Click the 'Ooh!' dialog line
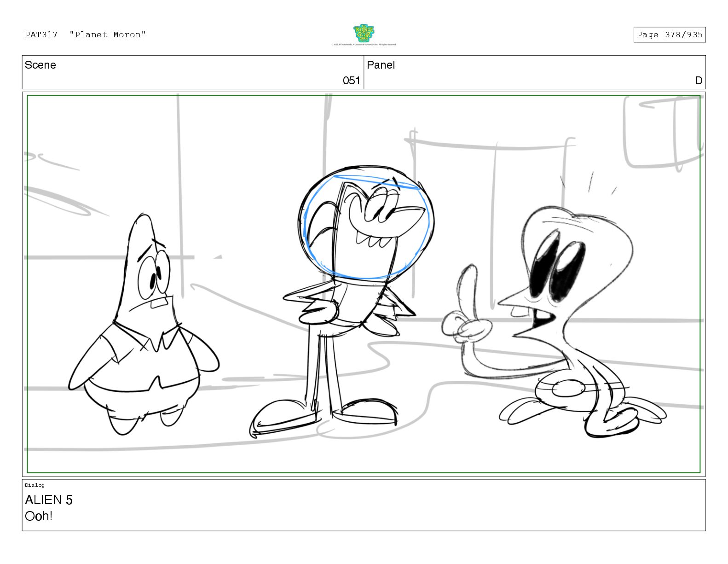This screenshot has height=564, width=728. [39, 516]
